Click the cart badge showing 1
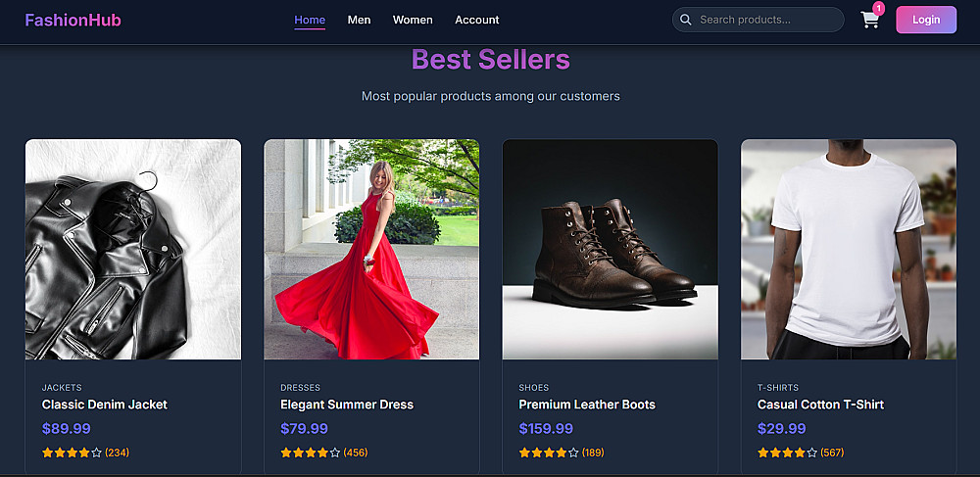980x477 pixels. (x=878, y=9)
